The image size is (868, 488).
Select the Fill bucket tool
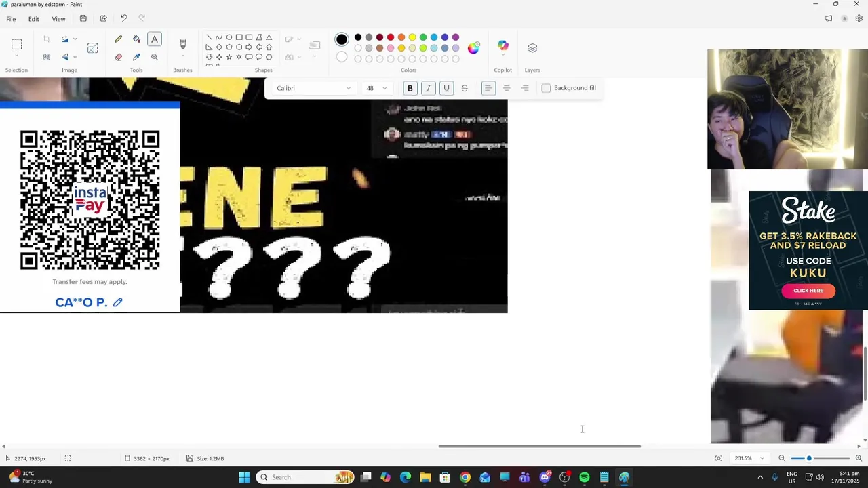(136, 39)
